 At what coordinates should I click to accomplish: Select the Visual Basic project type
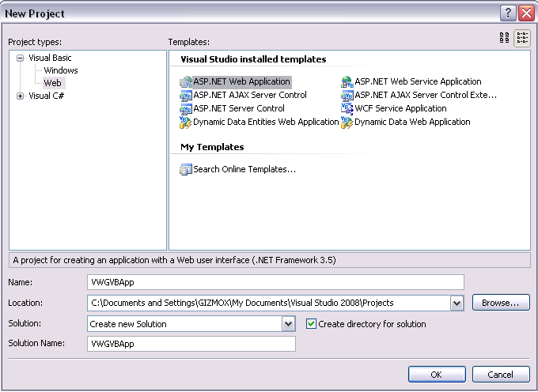(x=50, y=58)
